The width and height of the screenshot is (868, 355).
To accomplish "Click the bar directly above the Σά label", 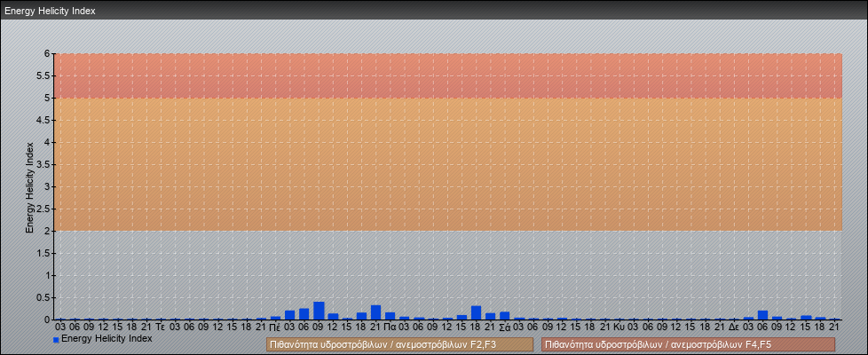I will tap(504, 315).
